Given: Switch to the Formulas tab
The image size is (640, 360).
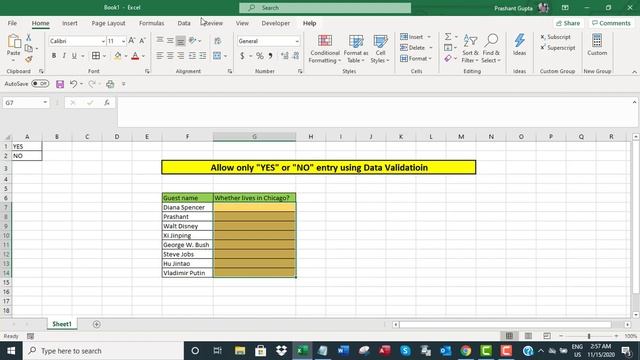Looking at the screenshot, I should point(151,23).
